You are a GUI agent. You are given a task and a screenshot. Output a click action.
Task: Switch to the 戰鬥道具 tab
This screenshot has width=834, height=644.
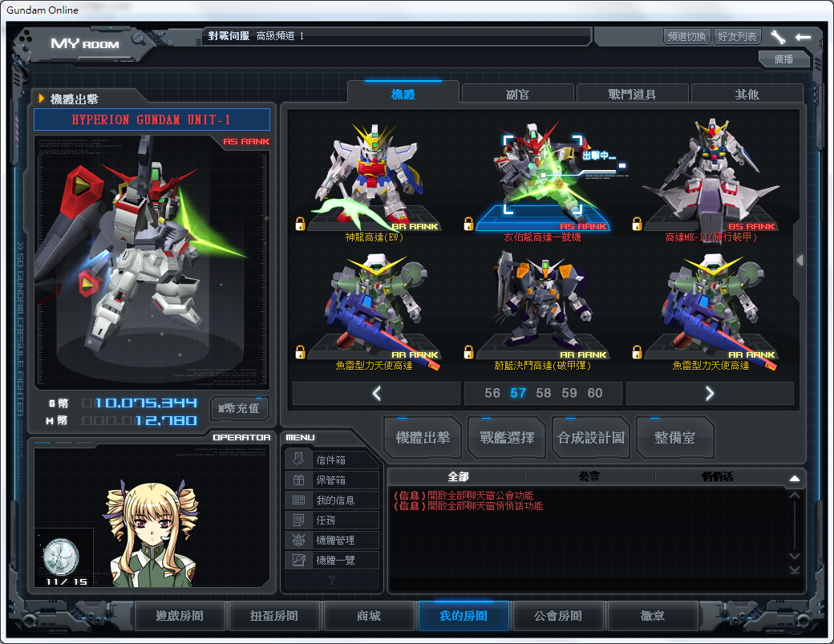point(632,94)
